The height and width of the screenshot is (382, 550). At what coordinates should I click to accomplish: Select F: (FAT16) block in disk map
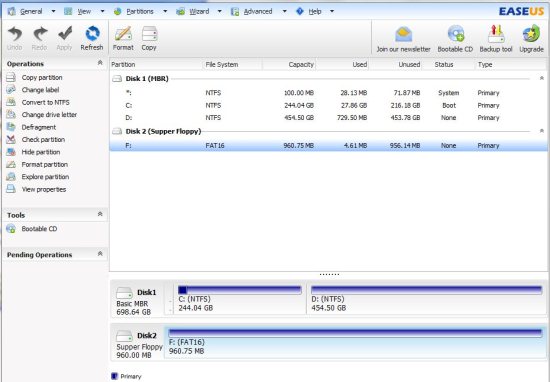pyautogui.click(x=355, y=342)
